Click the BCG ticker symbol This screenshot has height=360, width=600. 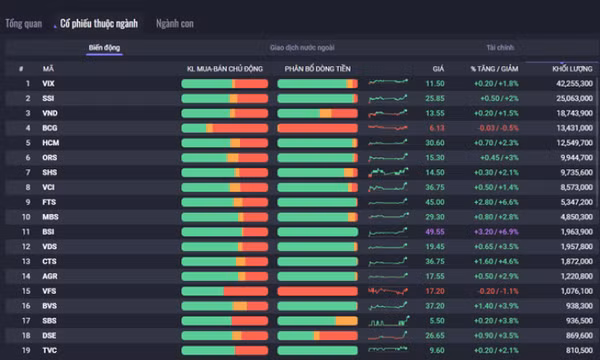tap(50, 128)
